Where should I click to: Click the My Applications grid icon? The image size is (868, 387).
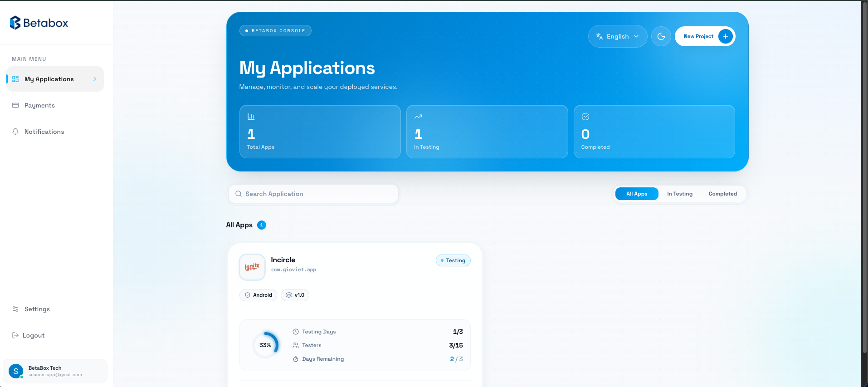tap(15, 79)
